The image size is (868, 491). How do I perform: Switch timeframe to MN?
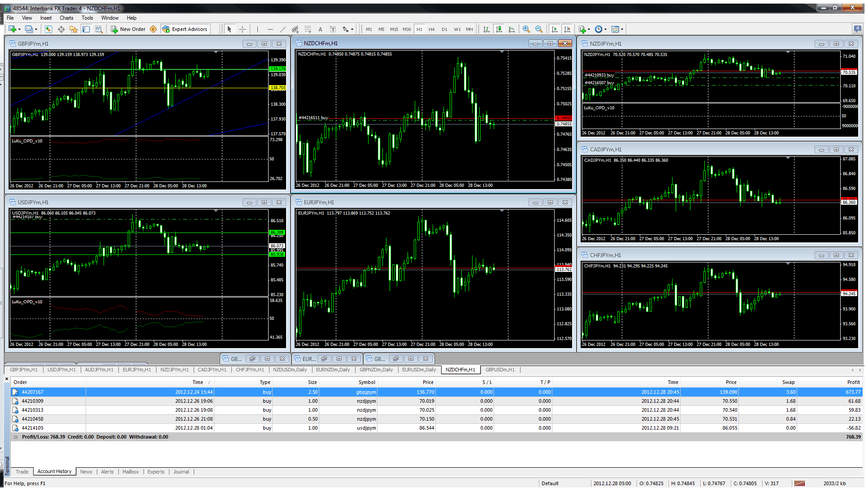[x=469, y=29]
